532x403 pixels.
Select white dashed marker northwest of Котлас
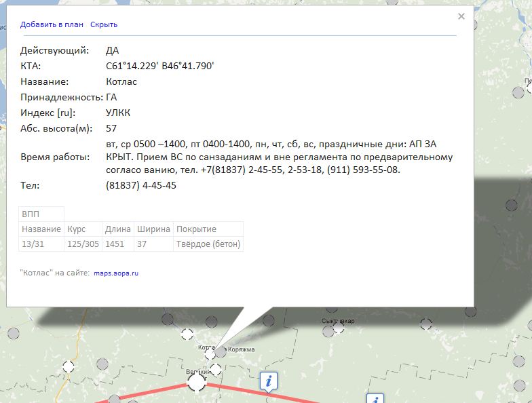click(187, 334)
